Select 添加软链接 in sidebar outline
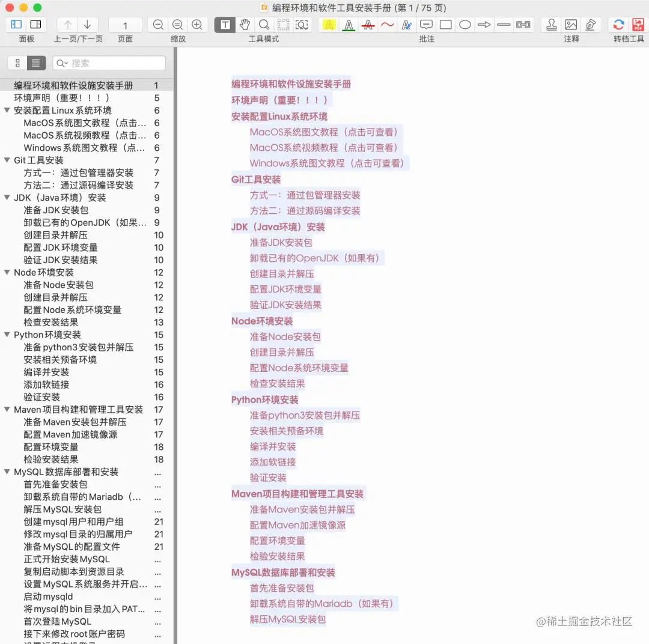Viewport: 649px width, 644px height. (x=86, y=384)
